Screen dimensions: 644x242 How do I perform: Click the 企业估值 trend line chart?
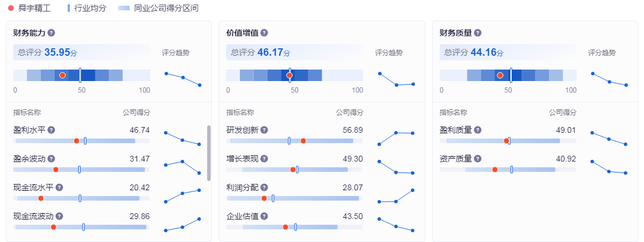coord(396,225)
